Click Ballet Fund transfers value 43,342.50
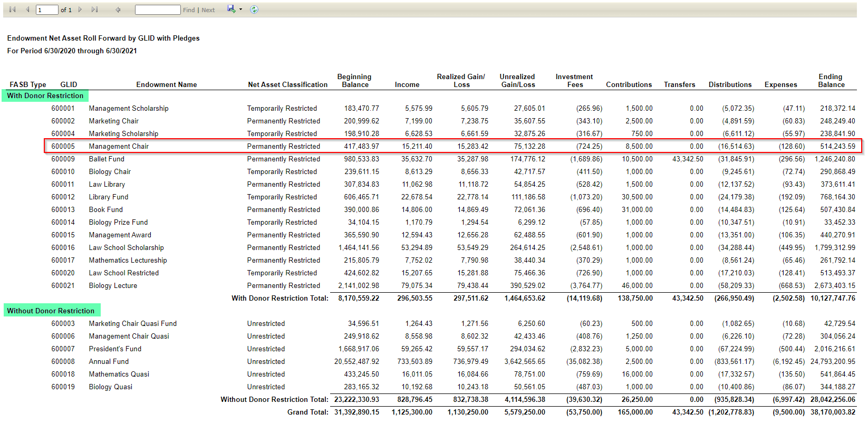 point(688,159)
